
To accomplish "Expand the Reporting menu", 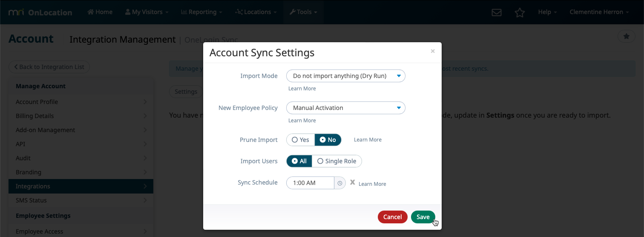I will coord(201,12).
